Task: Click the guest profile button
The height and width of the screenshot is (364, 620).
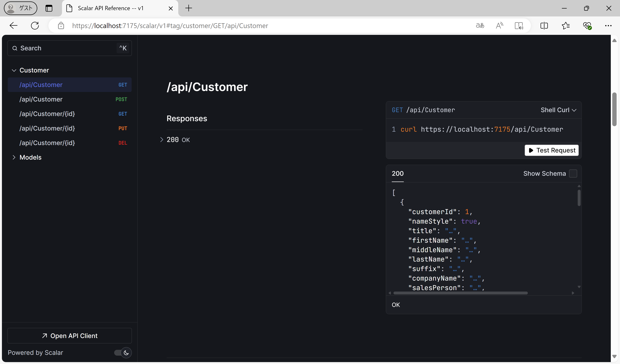Action: pos(21,8)
